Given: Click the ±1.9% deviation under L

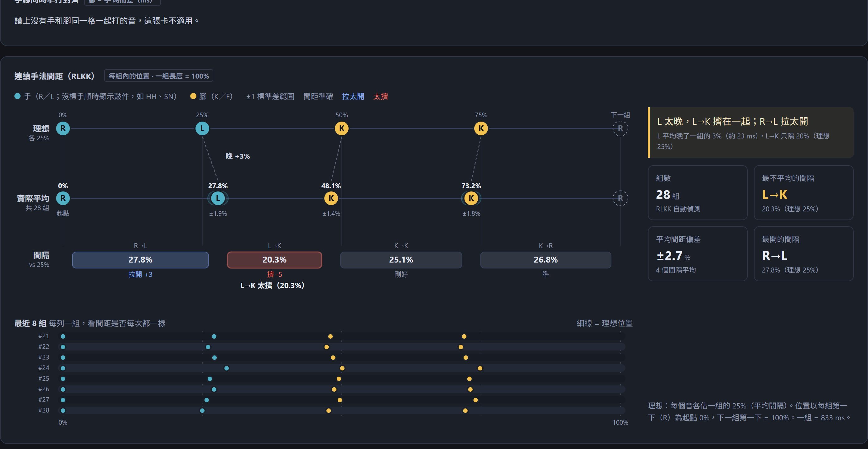Looking at the screenshot, I should coord(218,213).
